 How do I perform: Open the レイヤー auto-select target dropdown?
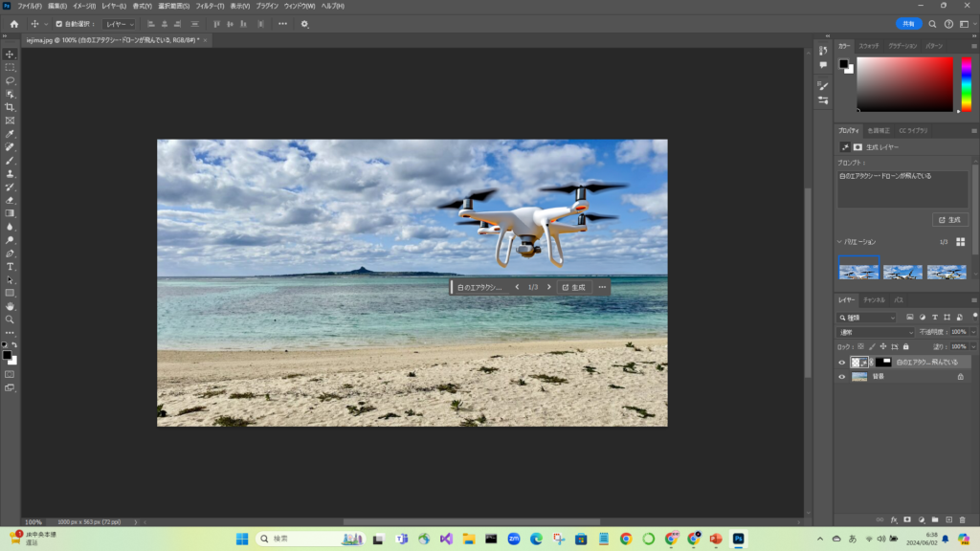pyautogui.click(x=120, y=24)
